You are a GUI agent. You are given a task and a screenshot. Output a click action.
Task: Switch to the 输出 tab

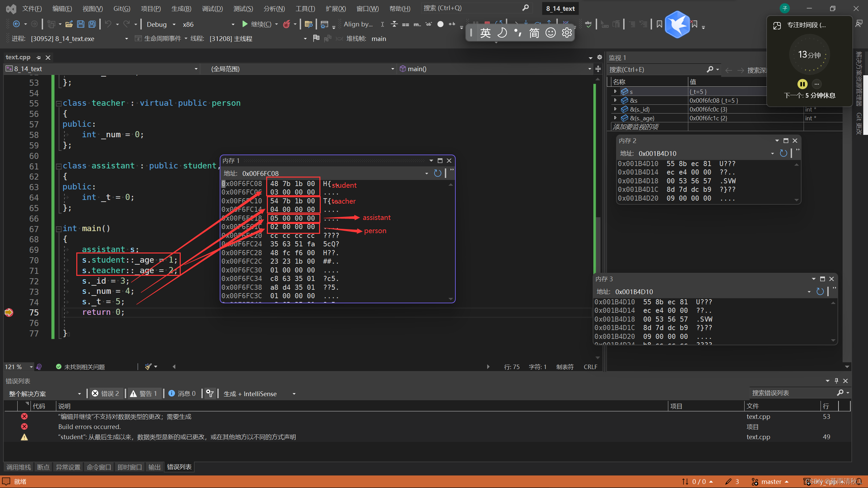pos(154,467)
